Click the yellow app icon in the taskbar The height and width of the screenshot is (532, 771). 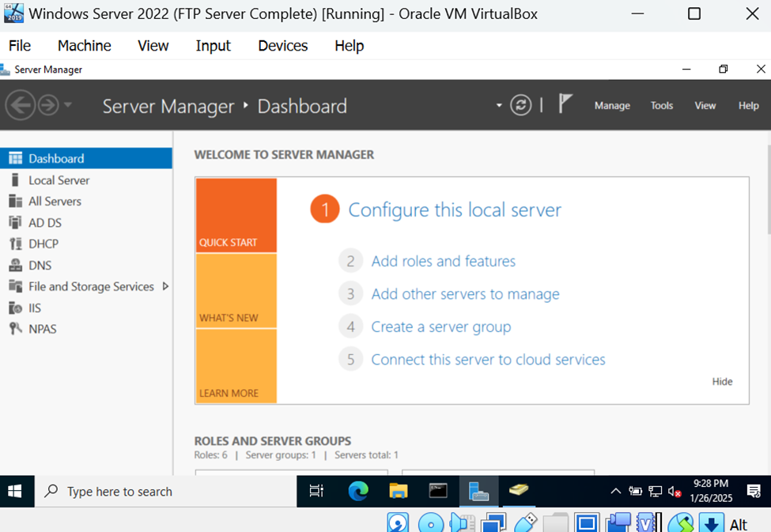coord(518,491)
